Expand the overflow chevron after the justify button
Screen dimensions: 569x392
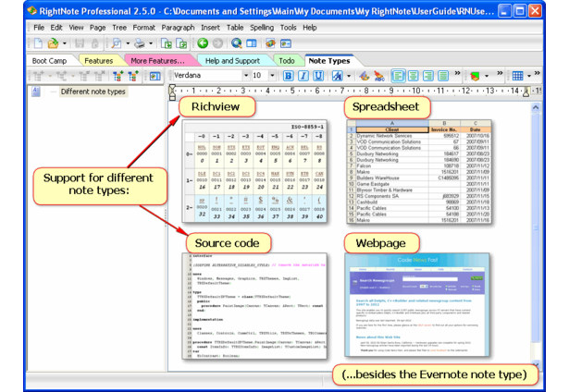tap(457, 73)
